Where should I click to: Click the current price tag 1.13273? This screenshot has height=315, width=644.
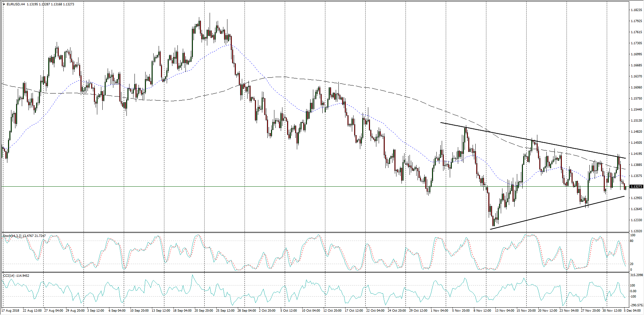[636, 186]
